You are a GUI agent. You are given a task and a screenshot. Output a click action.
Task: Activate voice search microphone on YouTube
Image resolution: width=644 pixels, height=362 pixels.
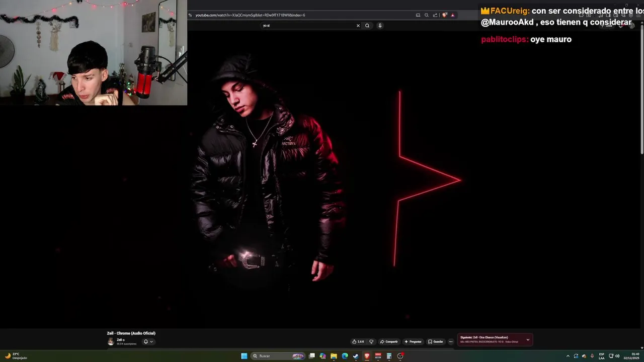pyautogui.click(x=380, y=26)
